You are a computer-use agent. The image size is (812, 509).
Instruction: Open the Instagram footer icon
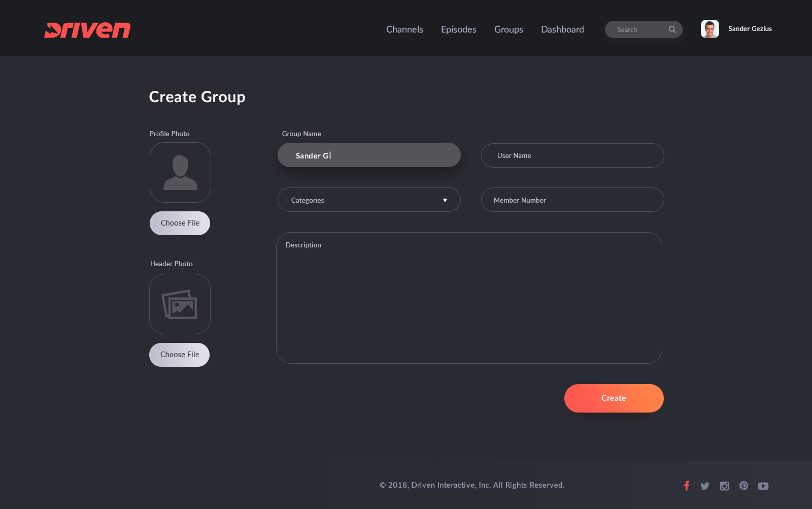(724, 486)
